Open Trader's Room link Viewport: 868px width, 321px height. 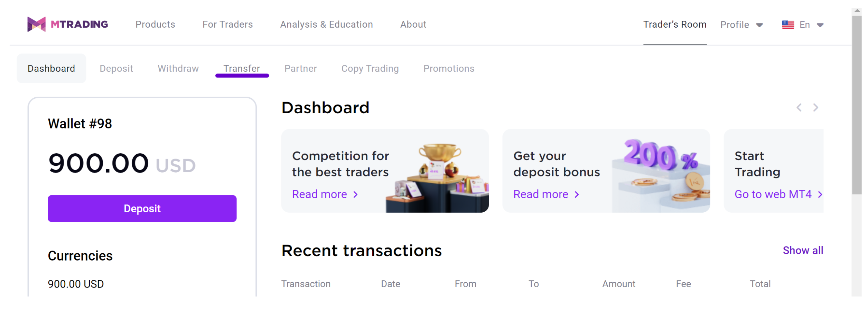[x=674, y=25]
